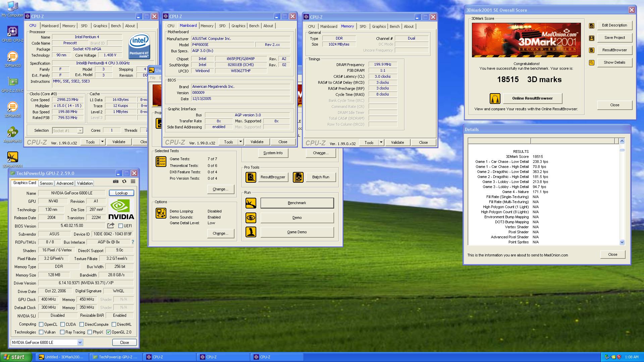Screen dimensions: 644x362
Task: Open the NVIDIA GeForce 6800 LE dropdown in GPU-Z
Action: [x=80, y=342]
